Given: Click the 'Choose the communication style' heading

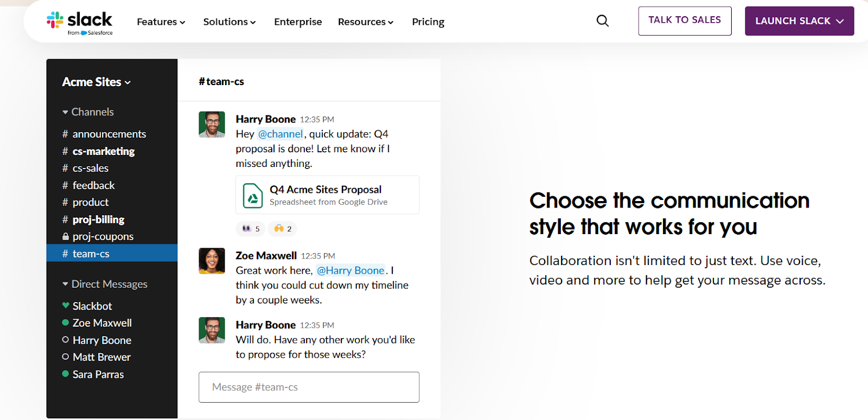Looking at the screenshot, I should point(669,214).
